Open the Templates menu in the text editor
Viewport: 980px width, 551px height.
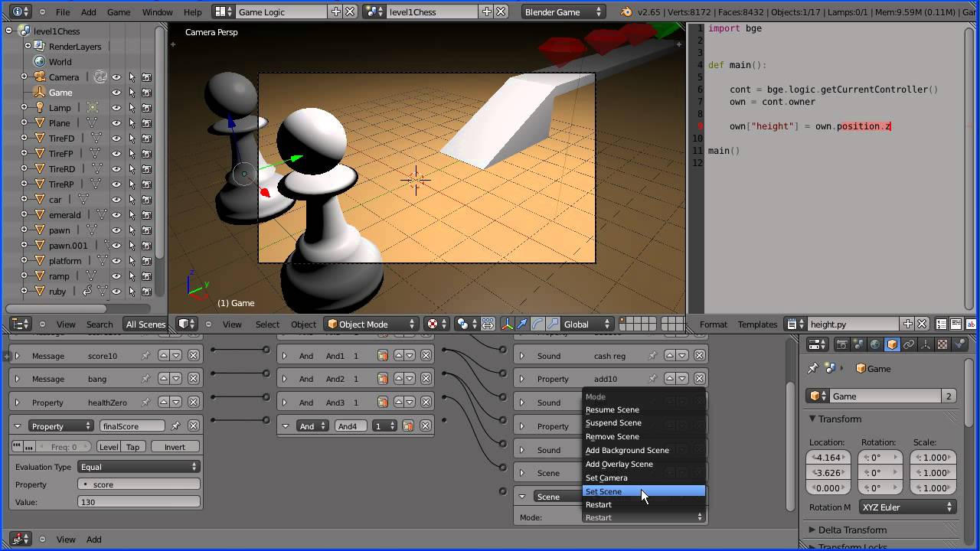click(x=757, y=324)
